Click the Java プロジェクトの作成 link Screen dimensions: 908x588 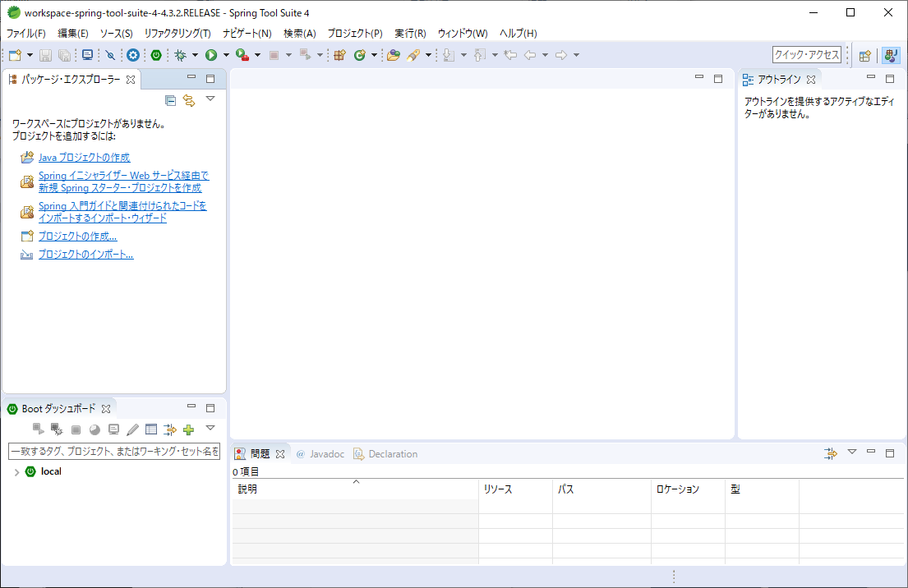point(84,158)
